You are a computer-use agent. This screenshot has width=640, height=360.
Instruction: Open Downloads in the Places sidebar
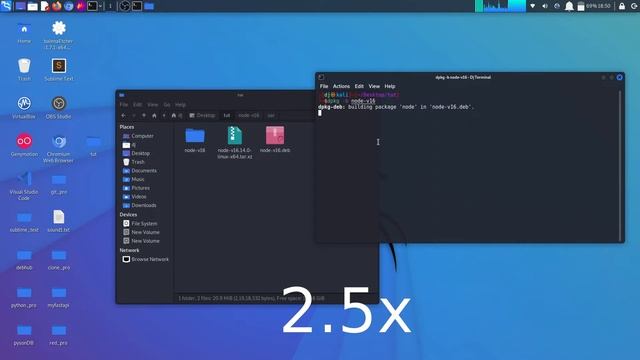(x=140, y=205)
